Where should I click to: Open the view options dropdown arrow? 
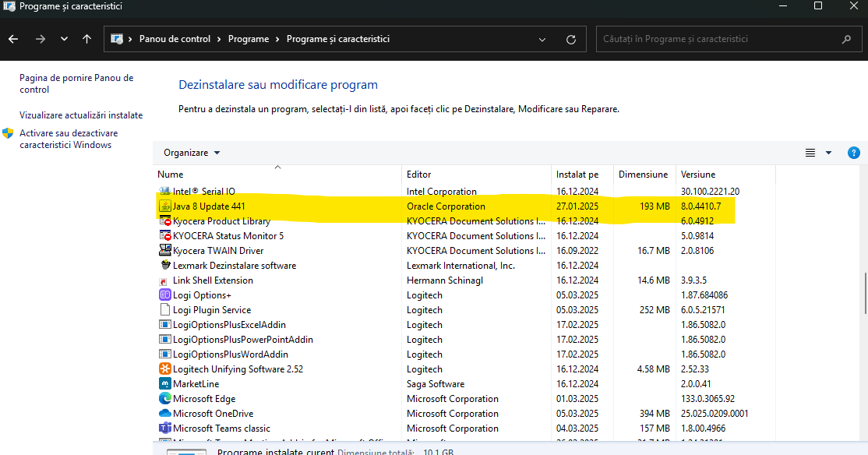829,153
